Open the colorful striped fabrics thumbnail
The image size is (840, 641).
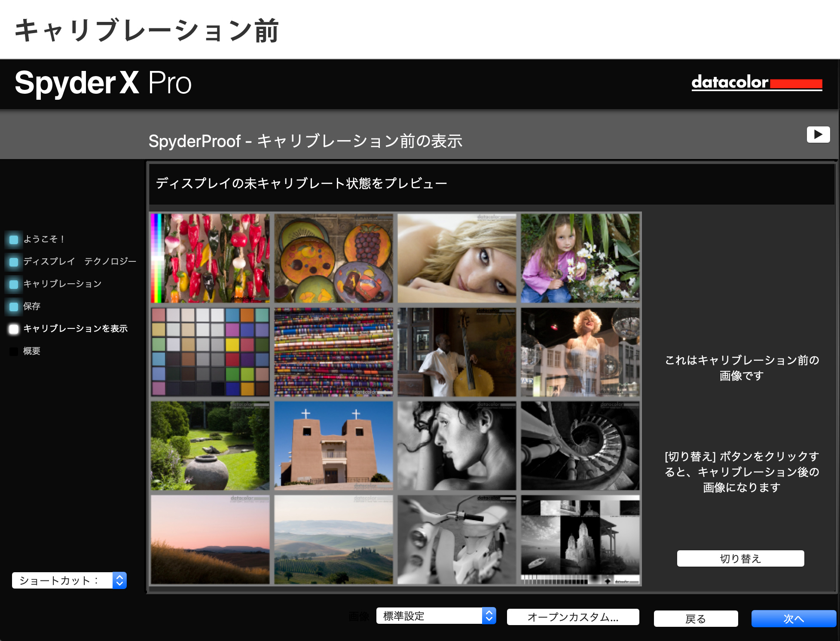[x=333, y=352]
